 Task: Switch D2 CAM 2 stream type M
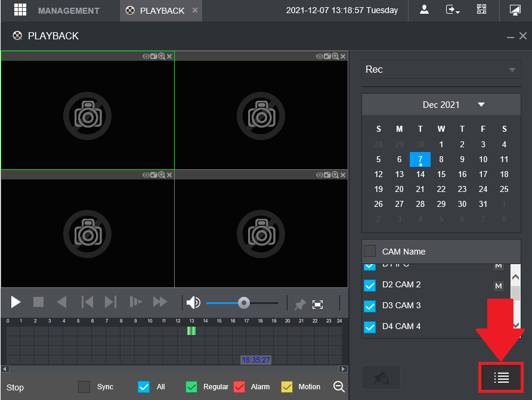(x=499, y=286)
